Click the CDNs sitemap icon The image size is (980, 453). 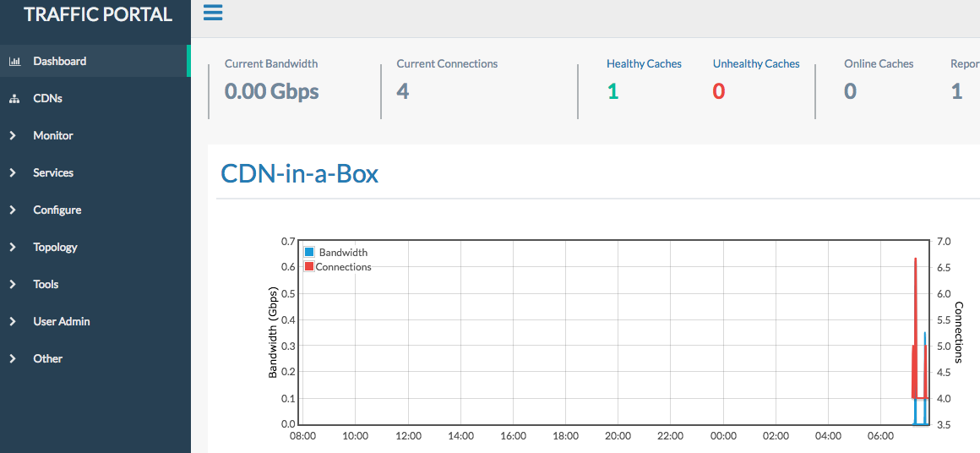pos(15,99)
